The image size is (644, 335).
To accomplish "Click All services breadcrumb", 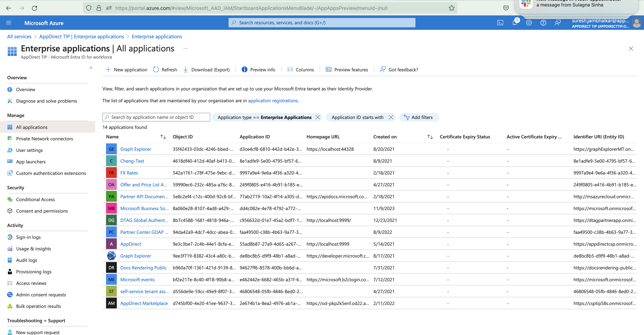I will tap(19, 36).
